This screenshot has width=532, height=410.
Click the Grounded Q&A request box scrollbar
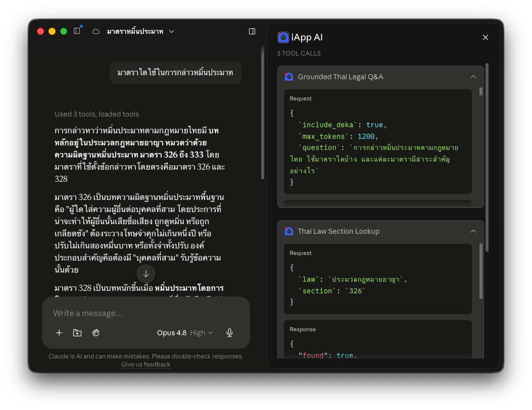(x=481, y=91)
